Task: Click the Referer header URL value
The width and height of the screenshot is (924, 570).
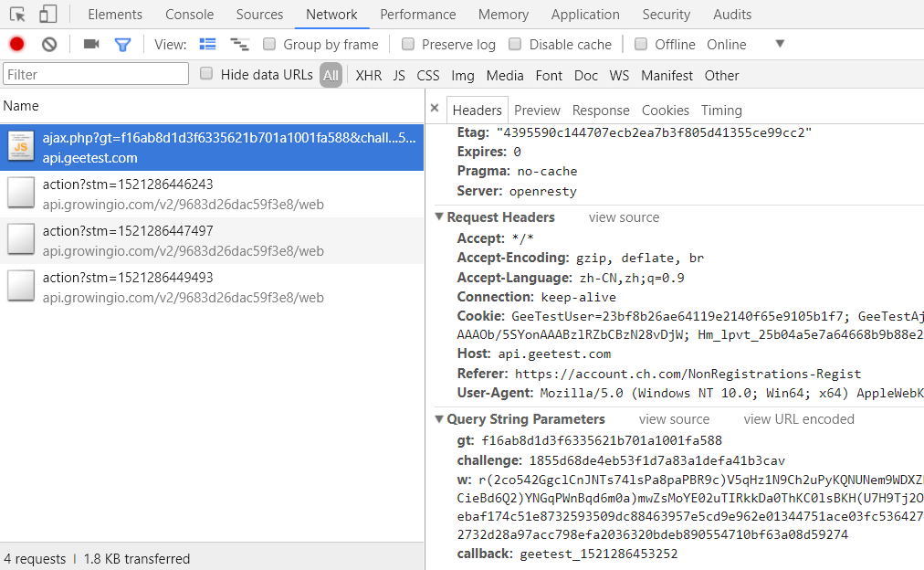Action: (x=688, y=374)
